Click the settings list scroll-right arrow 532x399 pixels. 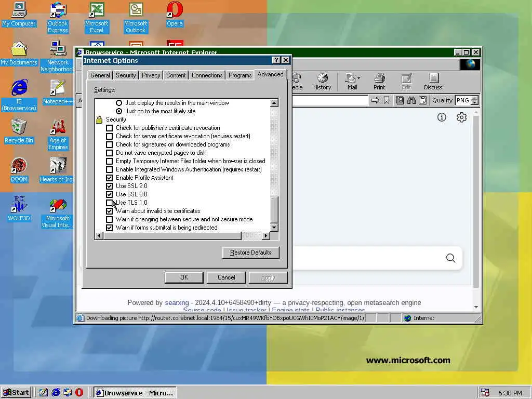click(266, 235)
